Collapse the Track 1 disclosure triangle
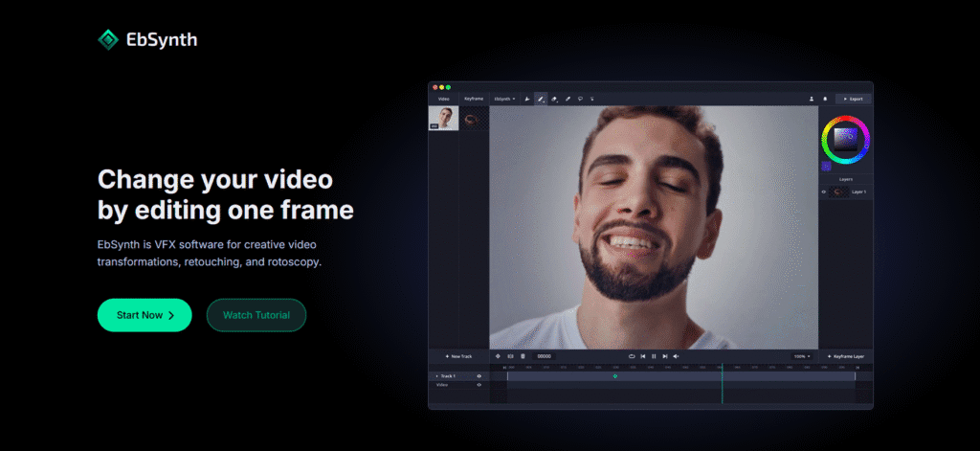The height and width of the screenshot is (451, 980). click(436, 376)
